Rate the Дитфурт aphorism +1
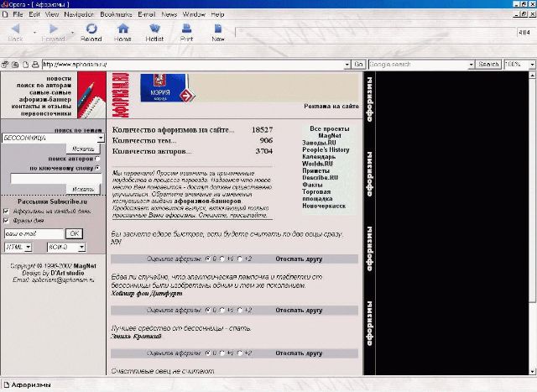537x392 pixels. pos(222,311)
